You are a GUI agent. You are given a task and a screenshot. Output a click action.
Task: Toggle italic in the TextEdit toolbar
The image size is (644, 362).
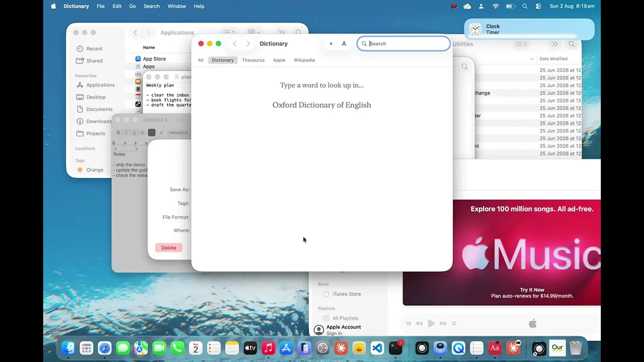pos(126,133)
